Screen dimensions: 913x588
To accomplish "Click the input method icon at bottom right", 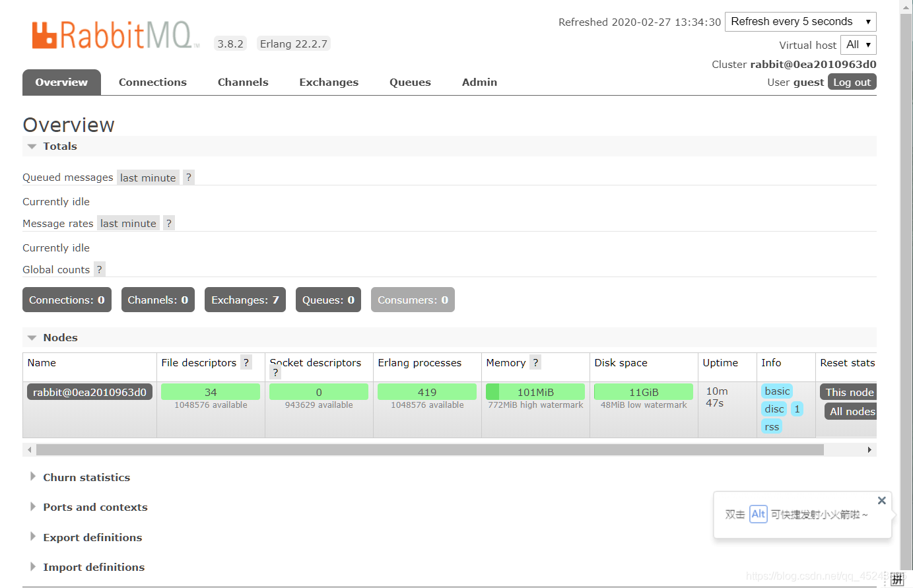I will click(x=897, y=579).
